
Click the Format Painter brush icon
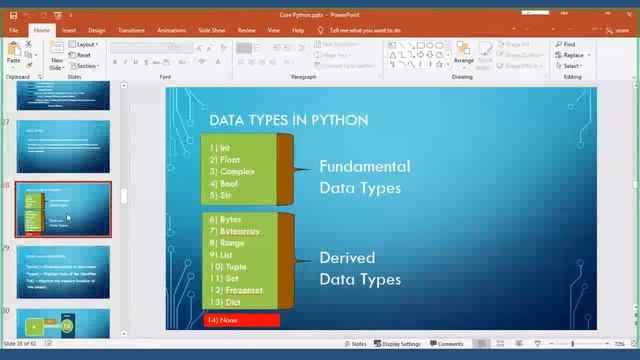click(x=29, y=65)
